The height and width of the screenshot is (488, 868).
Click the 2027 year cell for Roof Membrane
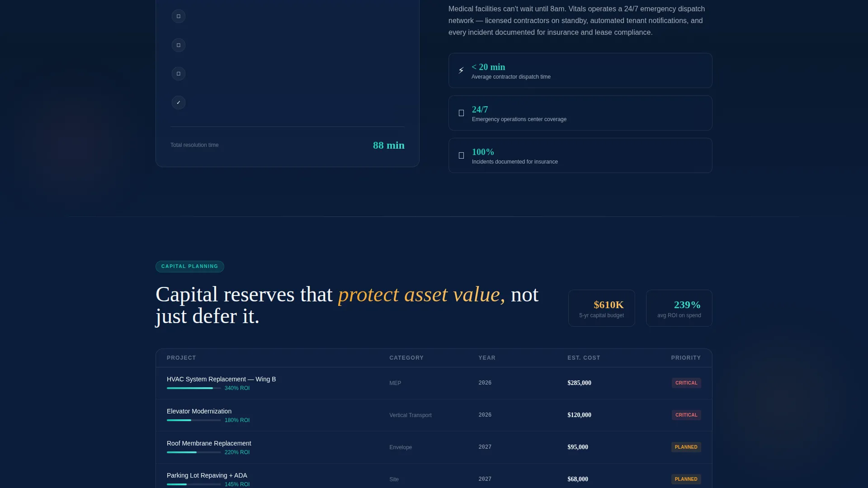coord(485,447)
